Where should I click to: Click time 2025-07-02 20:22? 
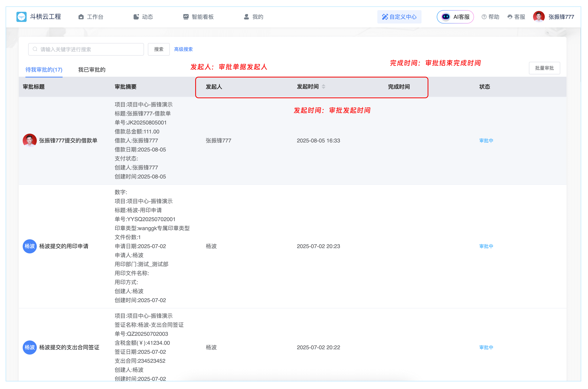(x=318, y=347)
